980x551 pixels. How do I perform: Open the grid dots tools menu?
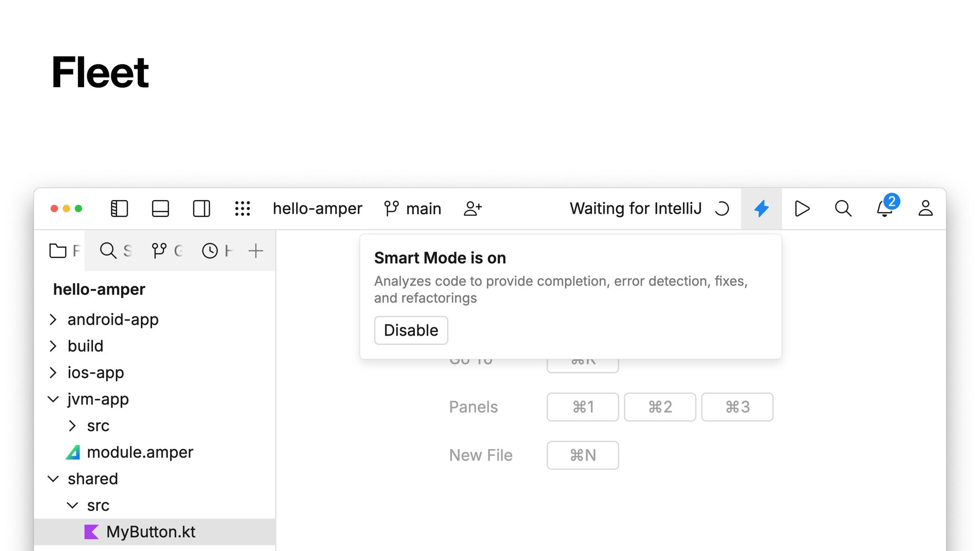click(242, 209)
